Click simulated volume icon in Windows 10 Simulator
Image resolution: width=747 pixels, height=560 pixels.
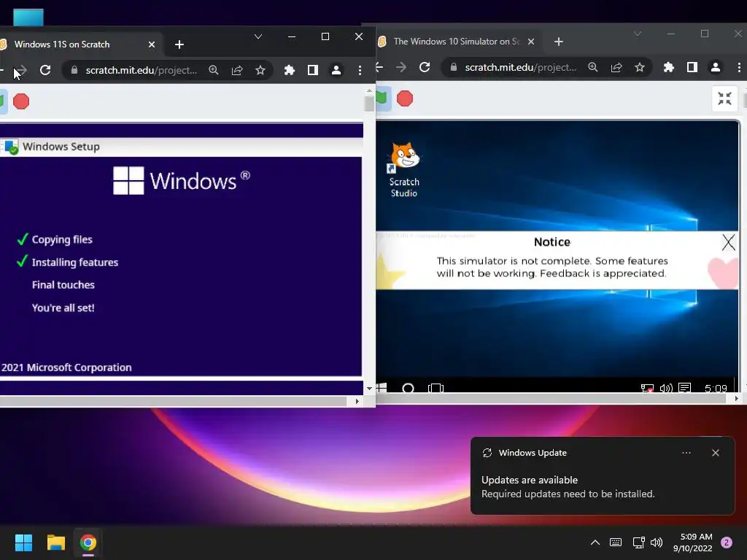click(x=666, y=388)
